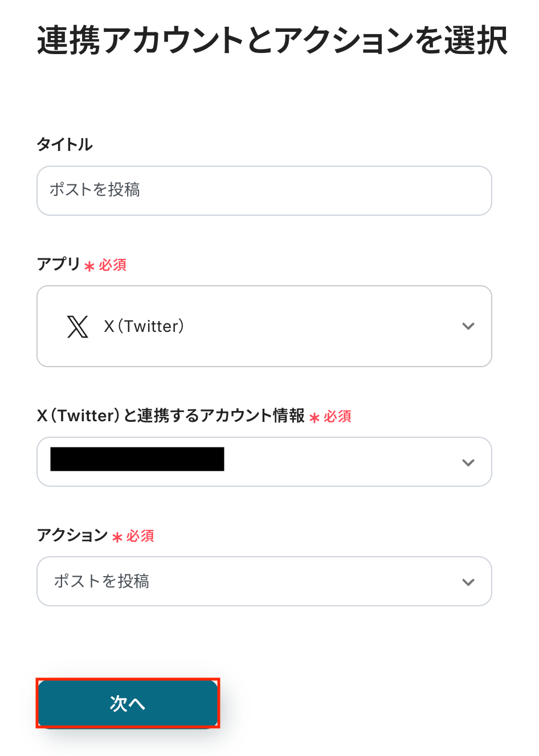Click the アクション field label
The width and height of the screenshot is (539, 756).
point(72,535)
